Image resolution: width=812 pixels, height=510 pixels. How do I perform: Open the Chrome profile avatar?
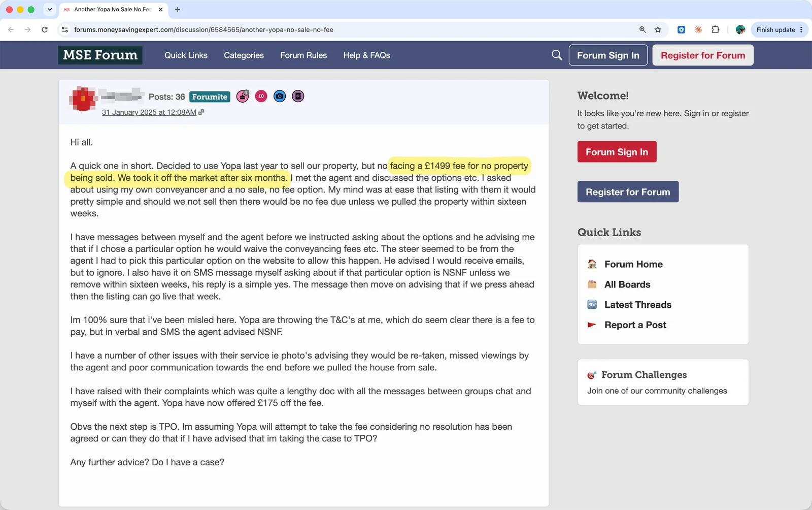pyautogui.click(x=740, y=29)
